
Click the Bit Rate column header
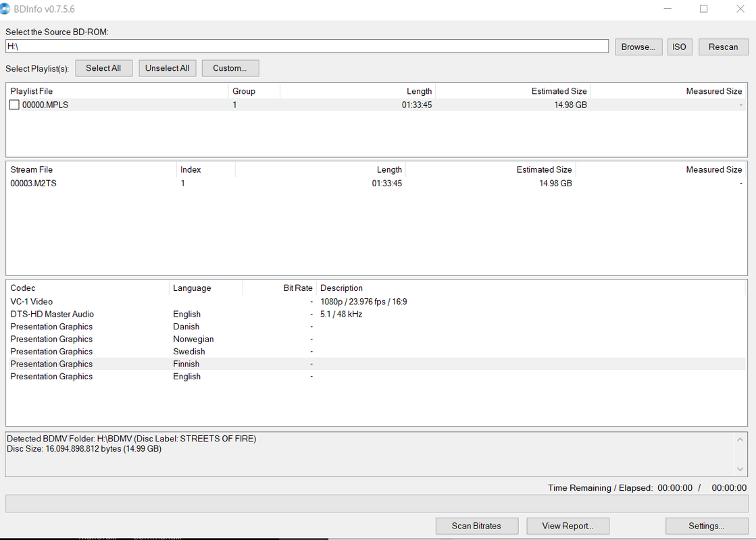(x=280, y=288)
